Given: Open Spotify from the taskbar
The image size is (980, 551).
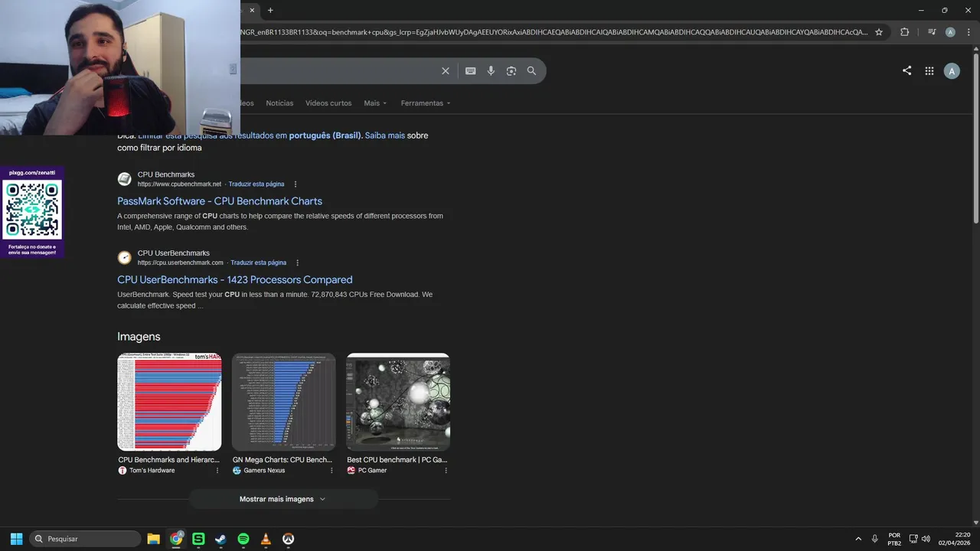Looking at the screenshot, I should pyautogui.click(x=243, y=539).
